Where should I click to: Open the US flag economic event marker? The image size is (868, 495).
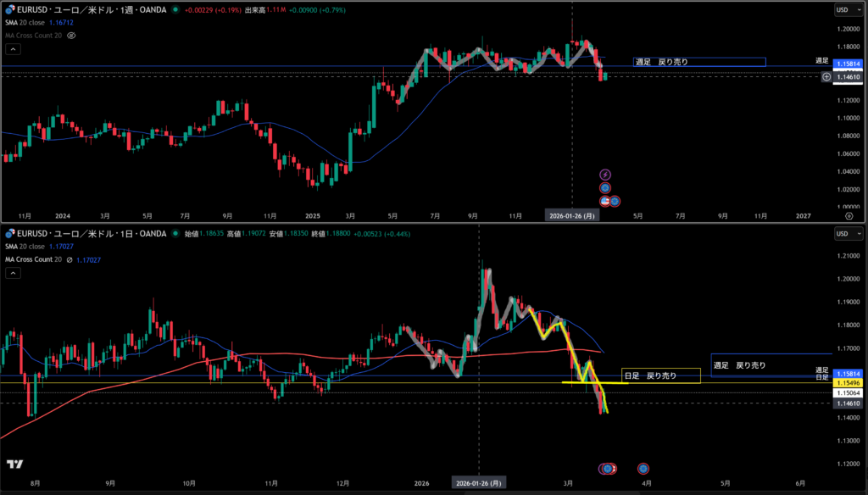pyautogui.click(x=606, y=201)
